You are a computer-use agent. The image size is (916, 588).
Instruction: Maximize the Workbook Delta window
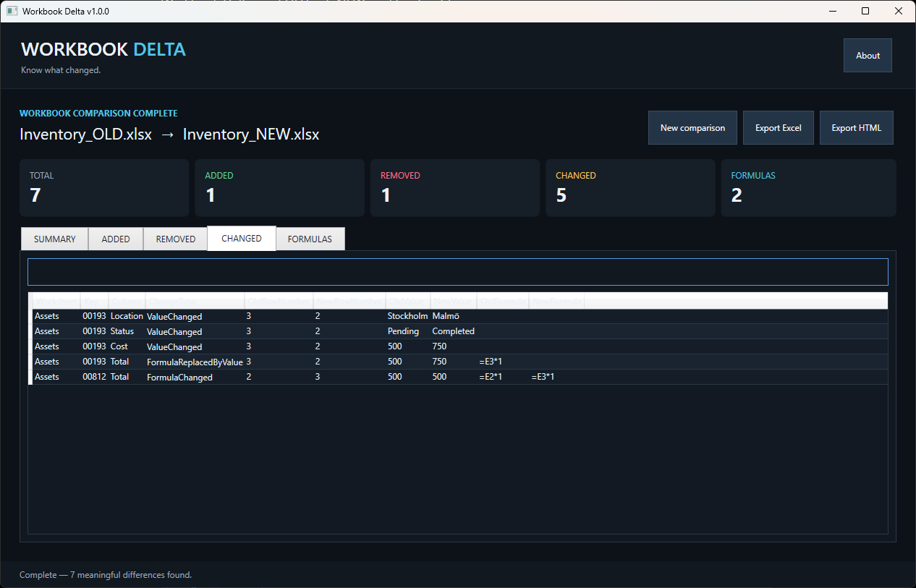[865, 11]
